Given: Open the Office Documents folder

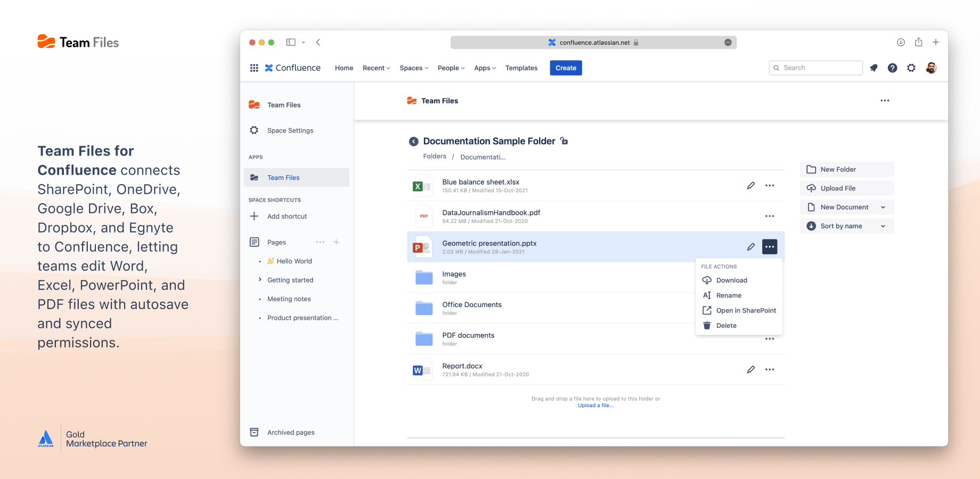Looking at the screenshot, I should tap(471, 305).
